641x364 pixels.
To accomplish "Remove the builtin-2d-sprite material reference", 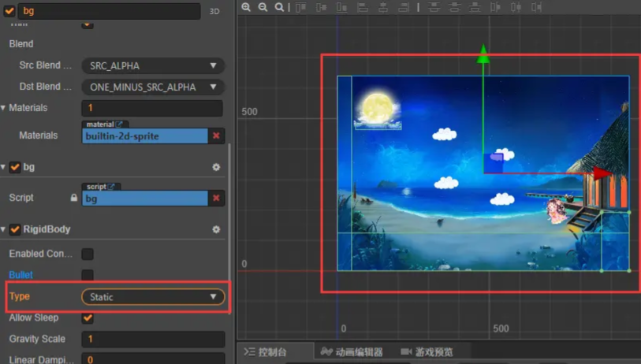I will pyautogui.click(x=216, y=136).
